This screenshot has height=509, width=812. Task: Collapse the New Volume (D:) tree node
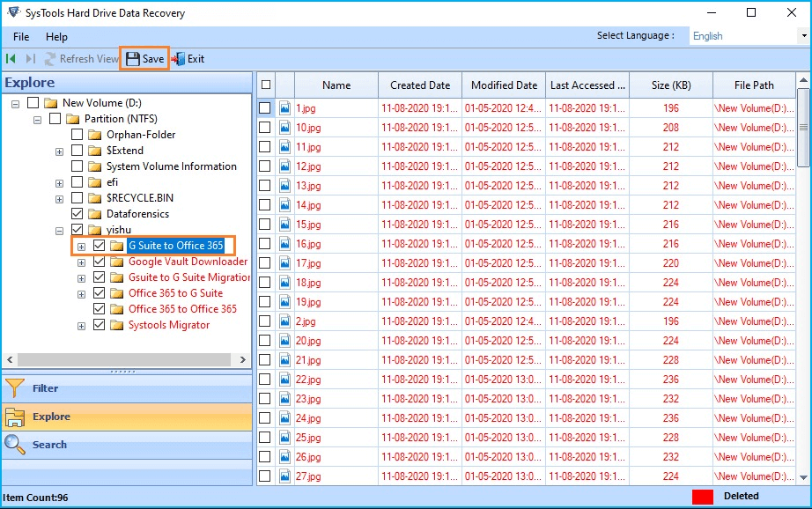(x=16, y=104)
